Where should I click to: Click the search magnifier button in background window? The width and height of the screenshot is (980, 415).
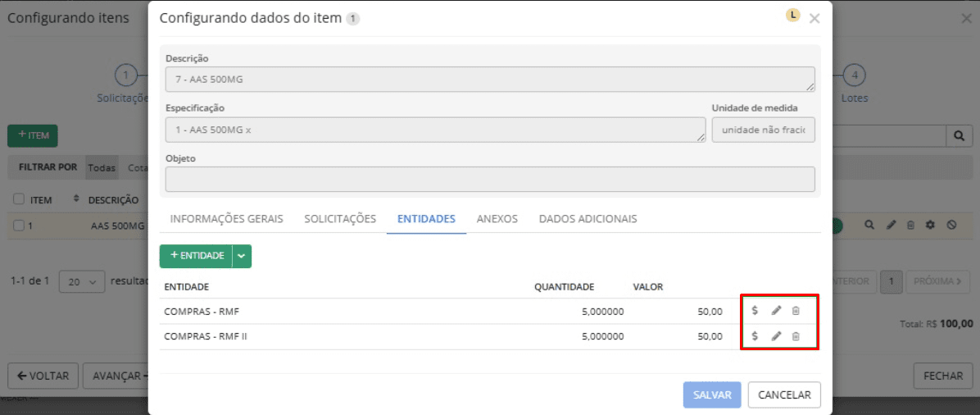point(960,135)
